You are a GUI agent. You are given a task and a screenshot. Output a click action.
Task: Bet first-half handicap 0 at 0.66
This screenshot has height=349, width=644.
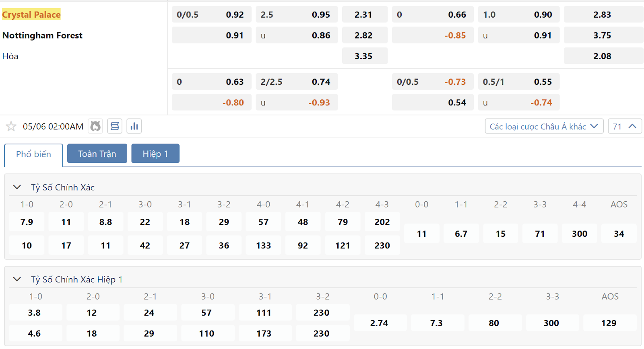coord(433,14)
